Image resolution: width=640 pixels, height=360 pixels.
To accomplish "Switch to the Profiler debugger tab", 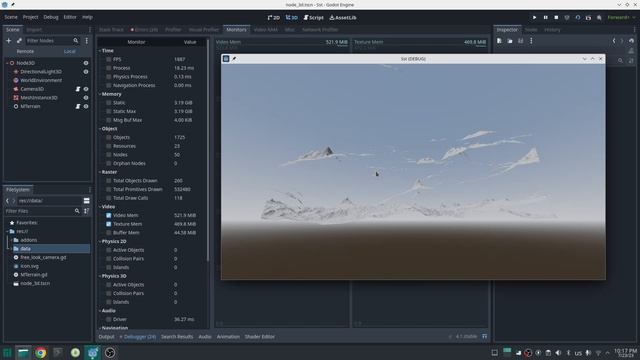I will pos(173,30).
